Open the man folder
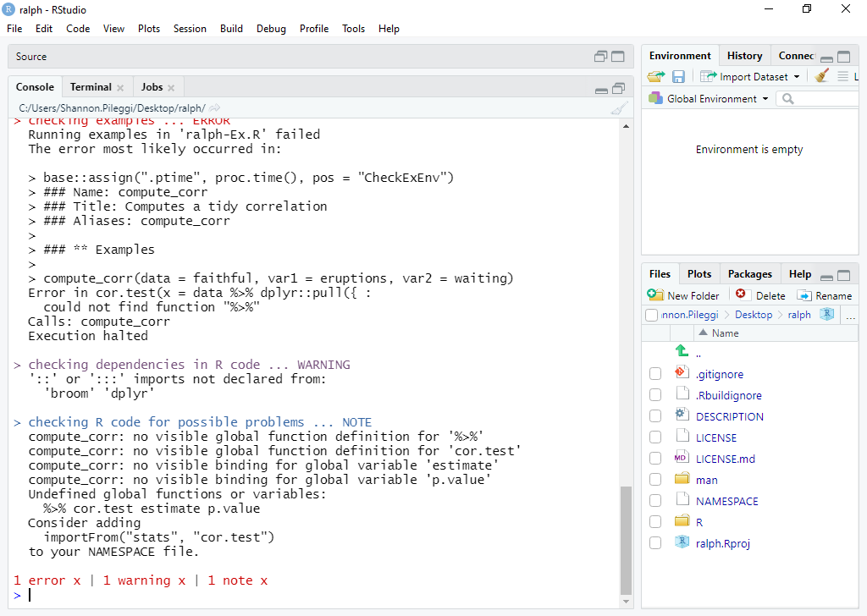Screen dimensions: 867x616 pyautogui.click(x=707, y=480)
